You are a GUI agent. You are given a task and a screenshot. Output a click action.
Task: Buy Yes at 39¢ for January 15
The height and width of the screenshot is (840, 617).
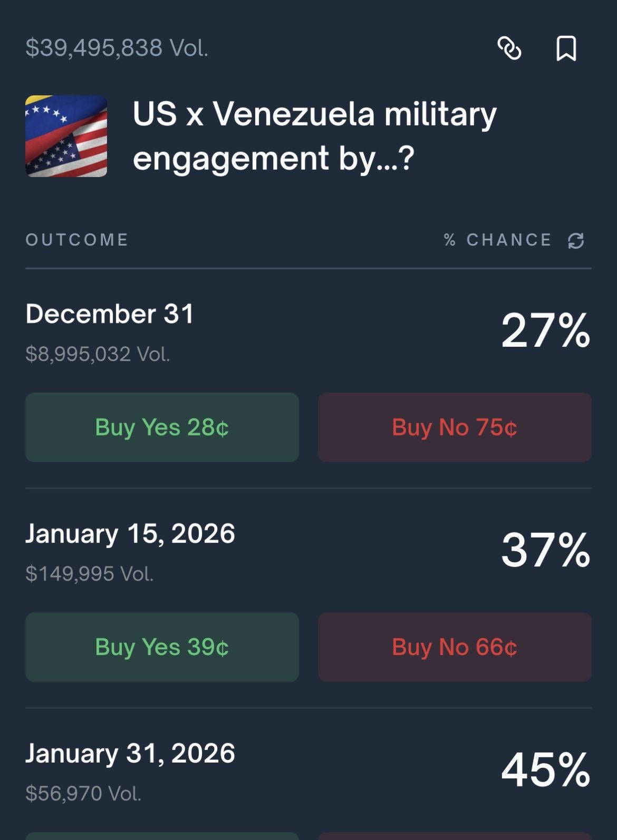[162, 647]
